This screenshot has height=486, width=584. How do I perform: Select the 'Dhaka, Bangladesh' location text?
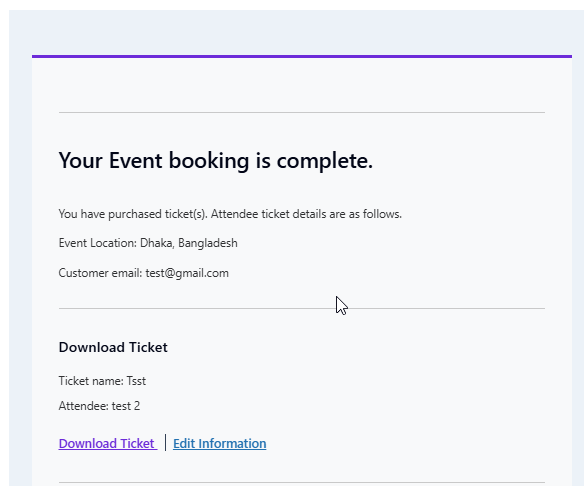point(188,243)
